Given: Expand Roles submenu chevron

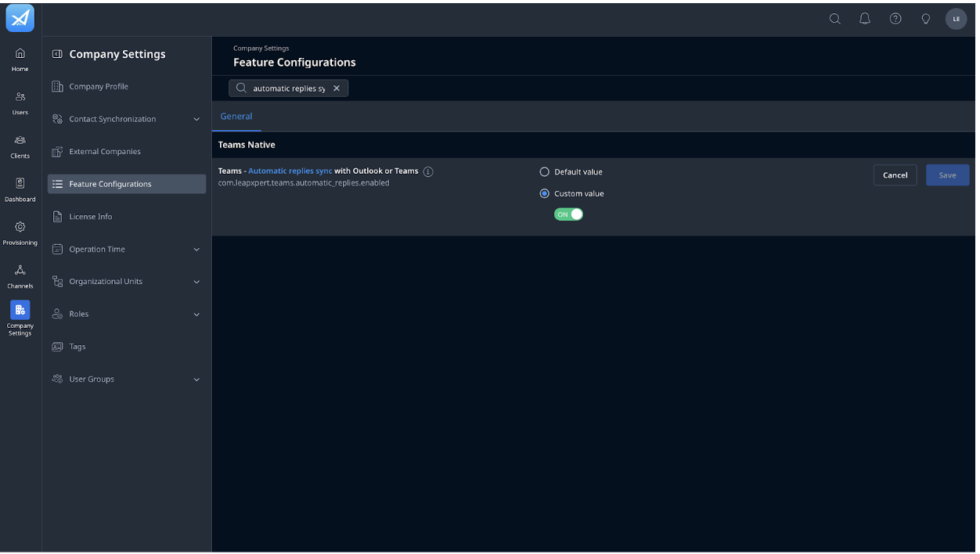Looking at the screenshot, I should (x=196, y=315).
